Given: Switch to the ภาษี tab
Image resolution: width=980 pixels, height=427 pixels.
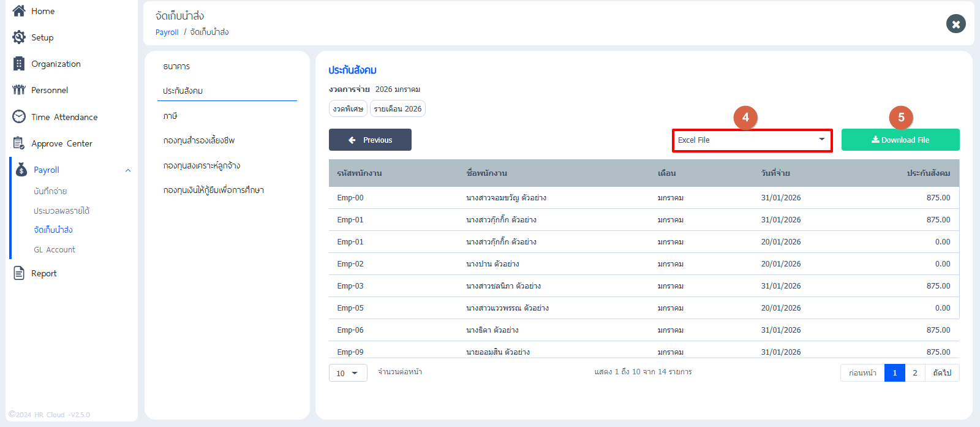Looking at the screenshot, I should click(170, 116).
